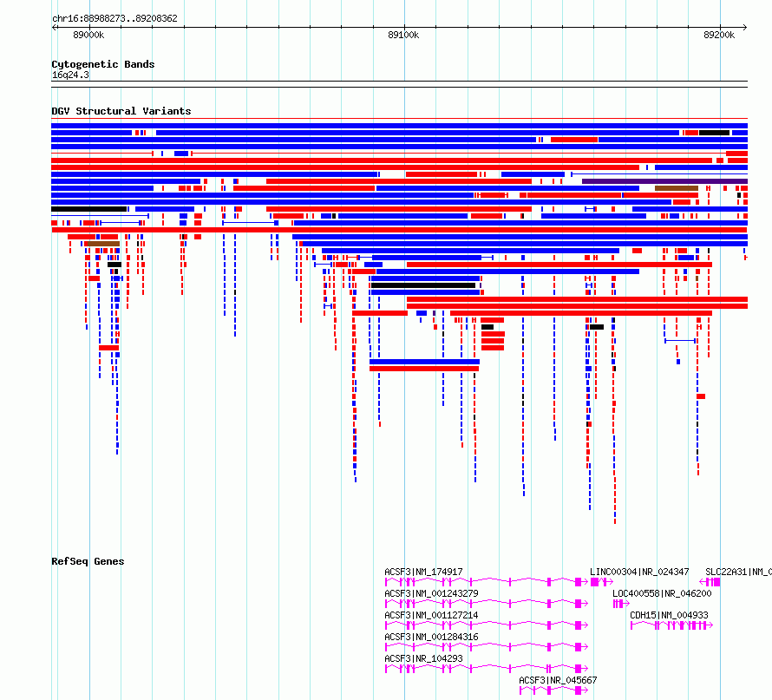Click the ruler's left arrowhead
The height and width of the screenshot is (700, 772).
click(54, 28)
